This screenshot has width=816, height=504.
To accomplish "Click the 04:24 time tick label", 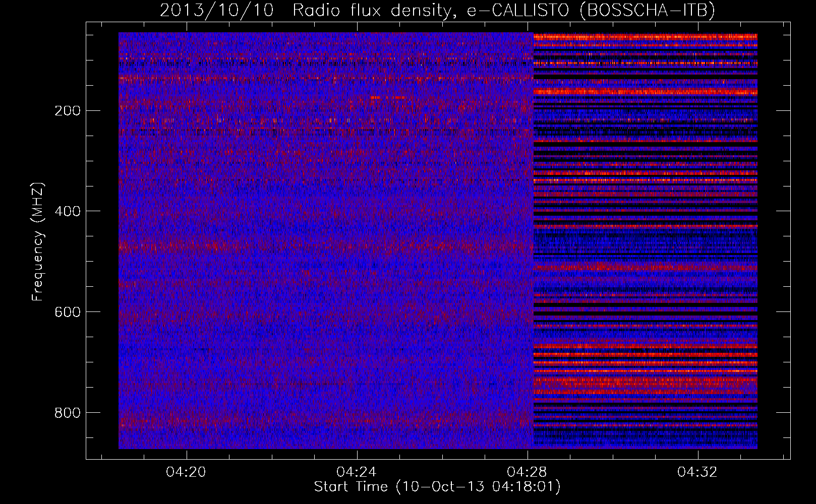I will [357, 472].
